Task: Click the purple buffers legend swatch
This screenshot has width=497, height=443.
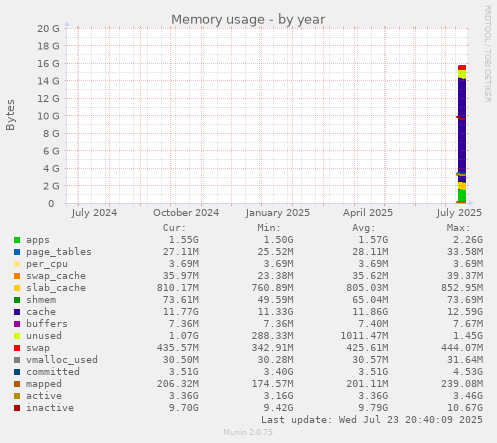Action: coord(17,324)
